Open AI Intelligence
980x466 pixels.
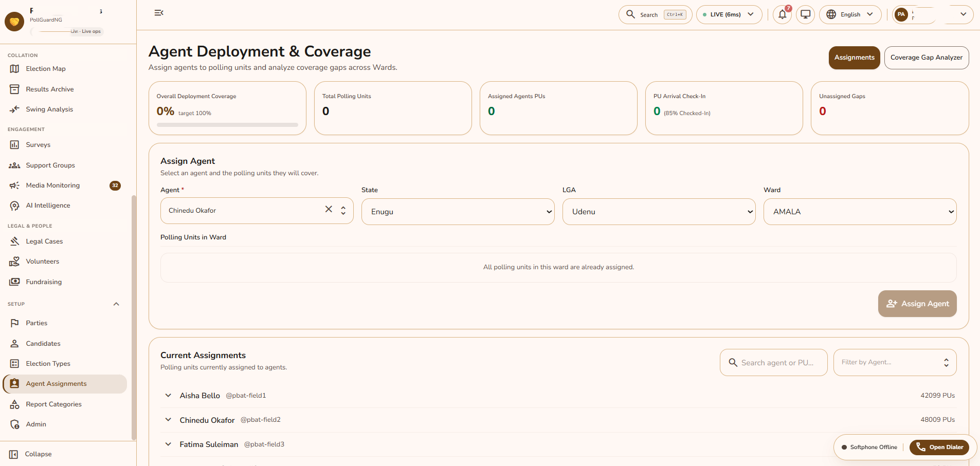pos(65,206)
